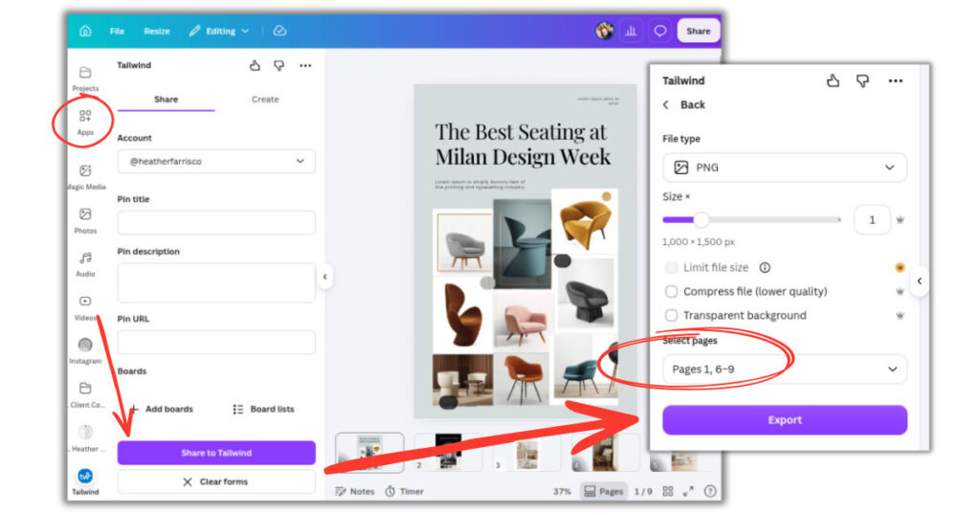Click Add boards

click(161, 409)
